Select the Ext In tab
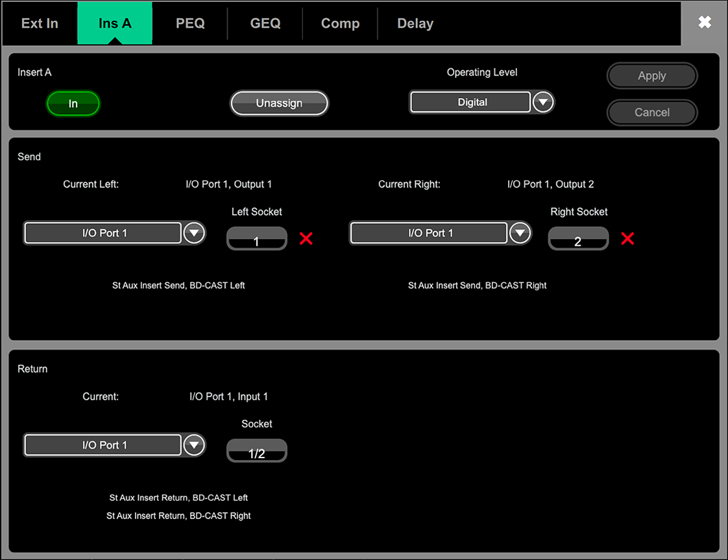728x560 pixels. click(40, 23)
